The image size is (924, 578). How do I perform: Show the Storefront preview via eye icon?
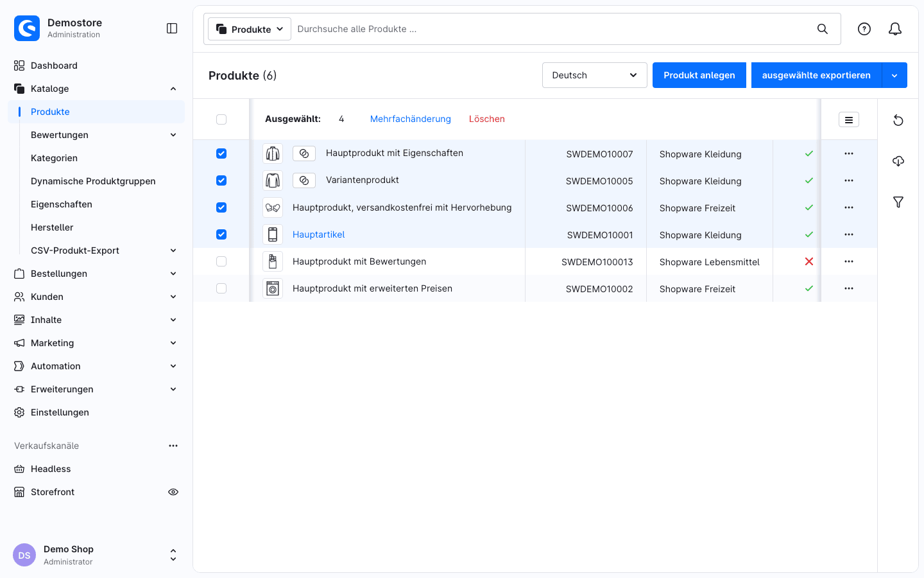[173, 492]
